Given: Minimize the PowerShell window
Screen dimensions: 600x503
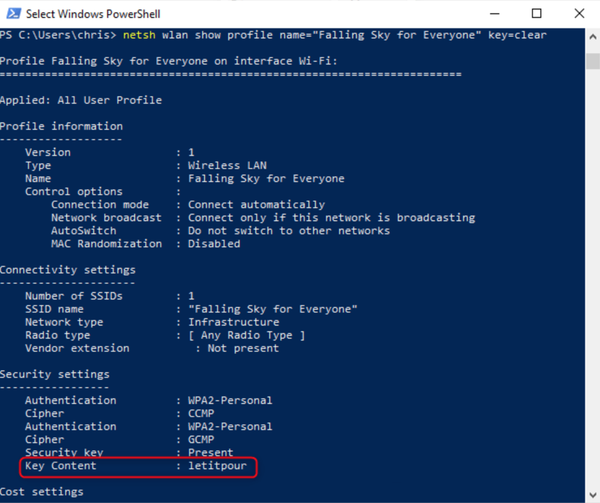Looking at the screenshot, I should (492, 12).
